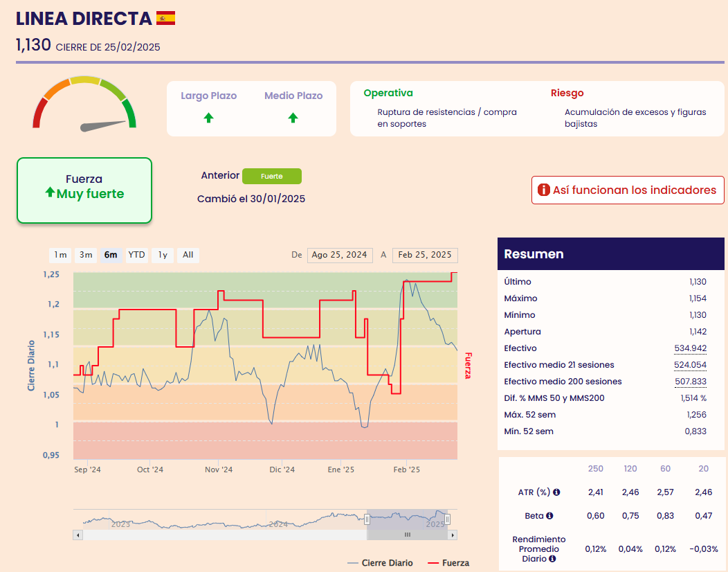
Task: Select the 6m range button
Action: coord(111,255)
